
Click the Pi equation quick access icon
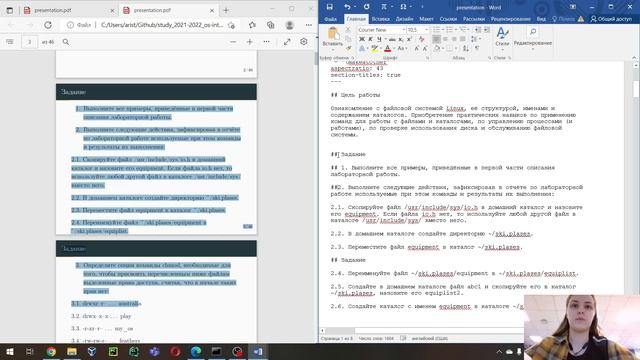point(384,7)
